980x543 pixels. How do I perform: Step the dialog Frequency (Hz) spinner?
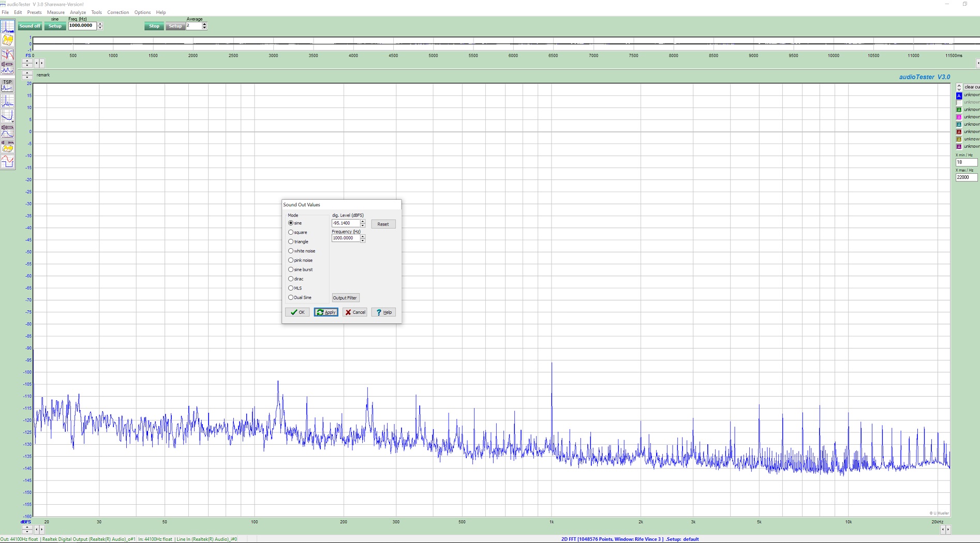coord(363,238)
